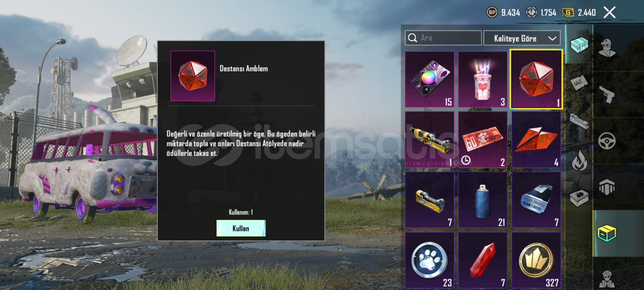
Task: Select the supply crate category icon
Action: pyautogui.click(x=579, y=45)
